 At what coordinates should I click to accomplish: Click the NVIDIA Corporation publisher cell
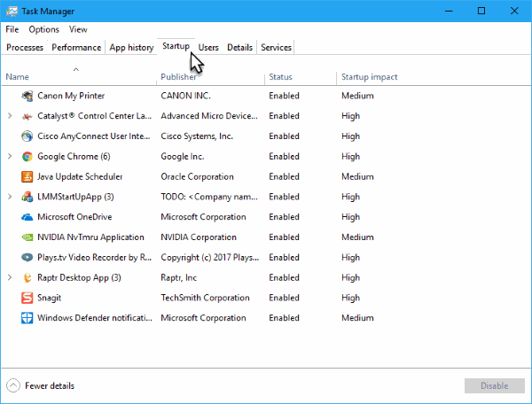pos(199,237)
